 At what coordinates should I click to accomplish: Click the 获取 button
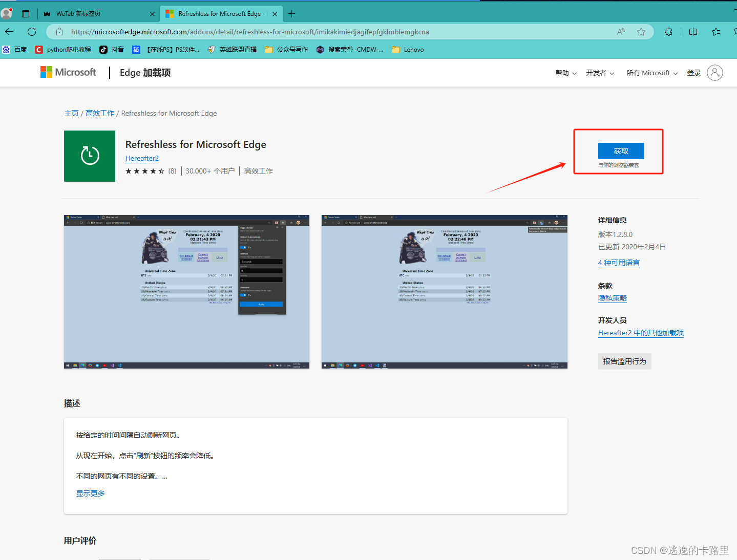tap(621, 151)
